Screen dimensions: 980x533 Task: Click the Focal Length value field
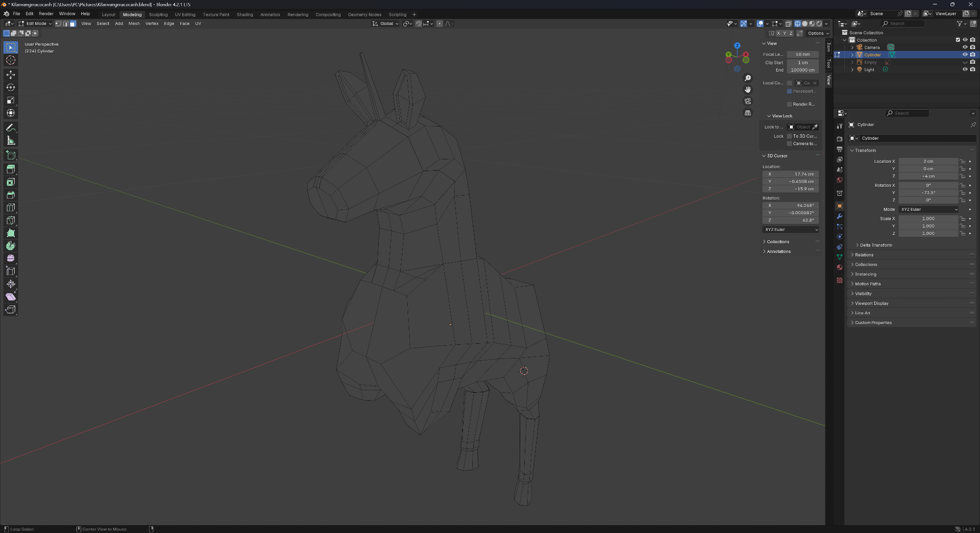coord(802,54)
